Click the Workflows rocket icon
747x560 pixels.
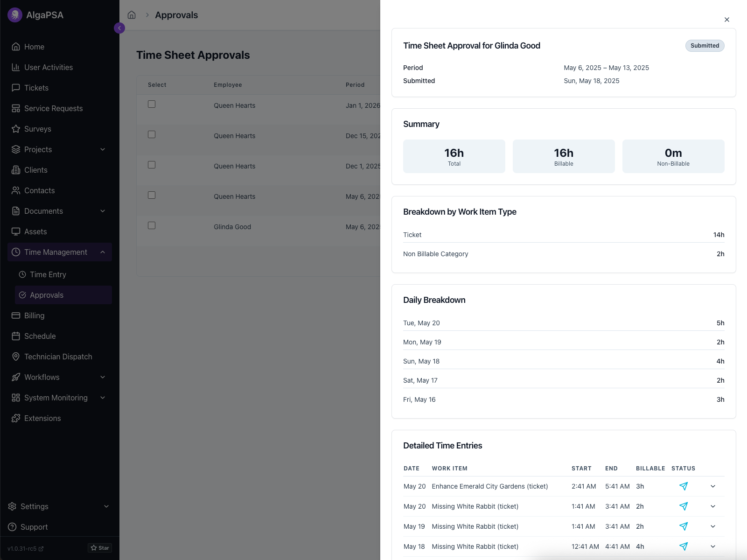tap(16, 377)
